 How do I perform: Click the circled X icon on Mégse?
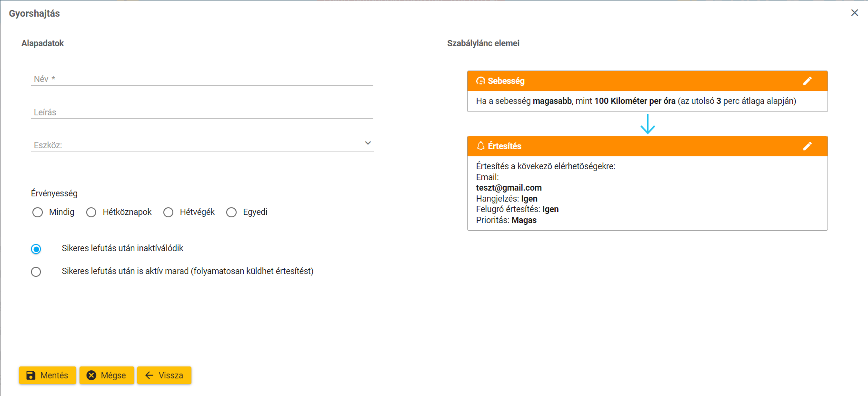coord(91,376)
